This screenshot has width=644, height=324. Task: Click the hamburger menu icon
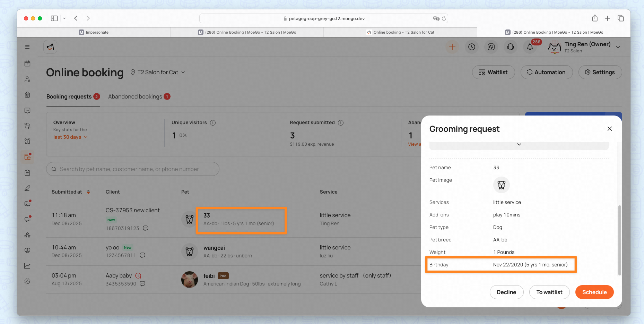coord(27,47)
